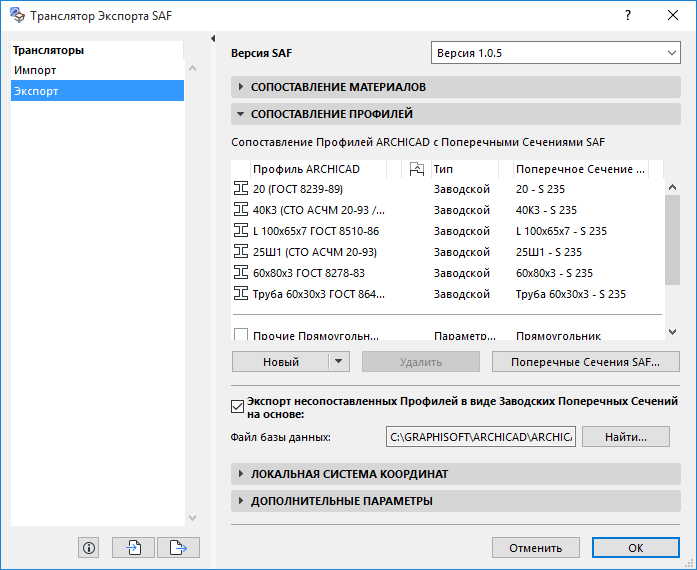Click the info icon button below translators list
The image size is (697, 570).
tap(88, 547)
